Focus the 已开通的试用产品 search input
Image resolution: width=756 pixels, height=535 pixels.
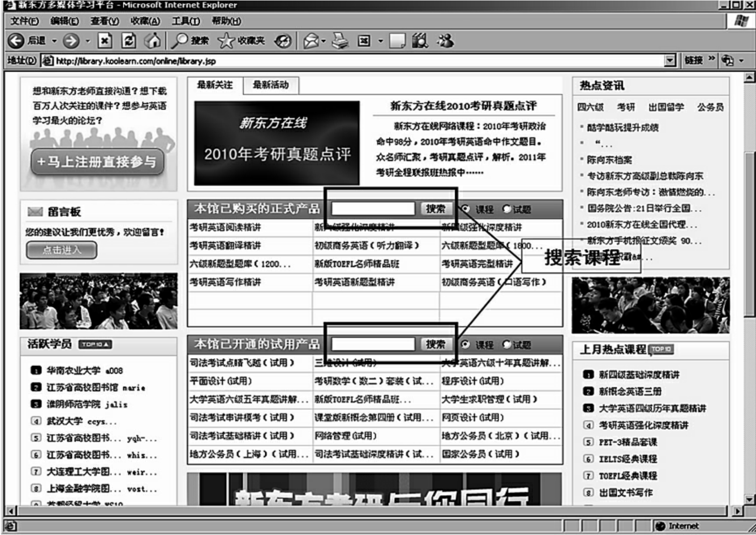373,344
